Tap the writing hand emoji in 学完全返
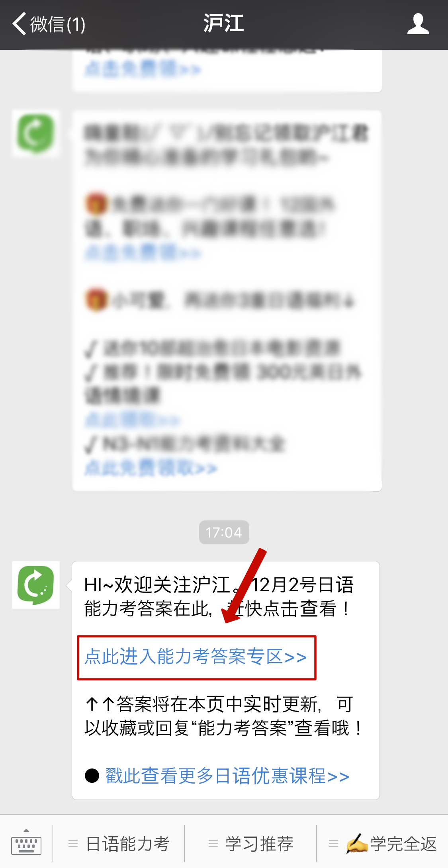The width and height of the screenshot is (448, 868). (357, 844)
